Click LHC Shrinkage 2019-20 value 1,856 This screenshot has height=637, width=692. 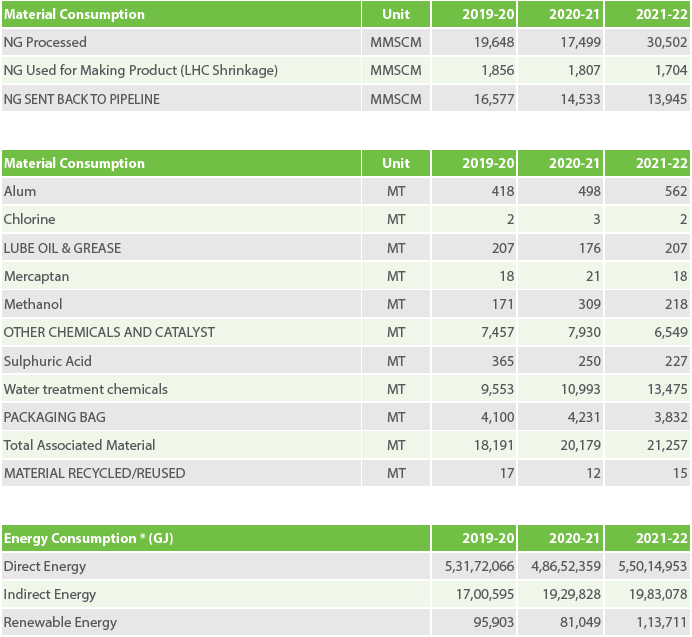498,70
